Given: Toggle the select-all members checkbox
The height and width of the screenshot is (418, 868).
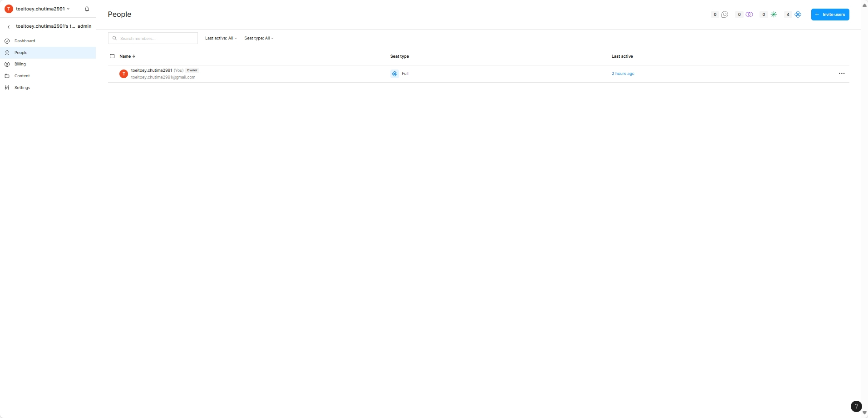Looking at the screenshot, I should (112, 56).
